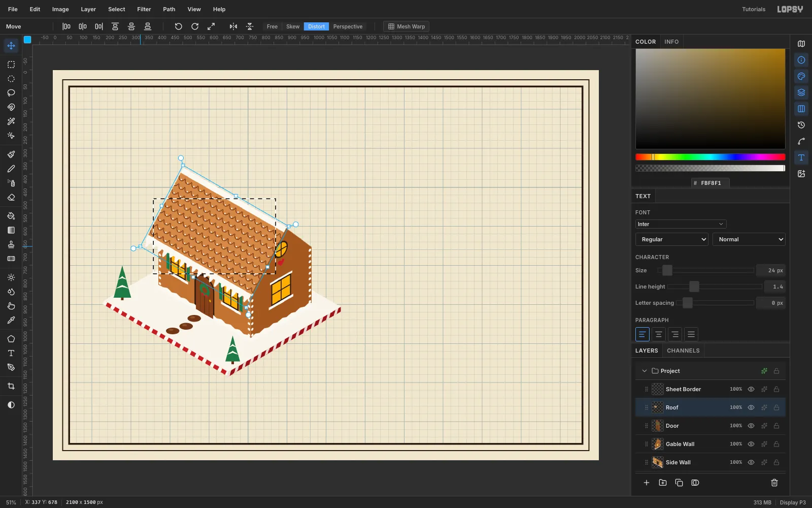Hide the Door layer
The image size is (812, 508).
coord(751,426)
